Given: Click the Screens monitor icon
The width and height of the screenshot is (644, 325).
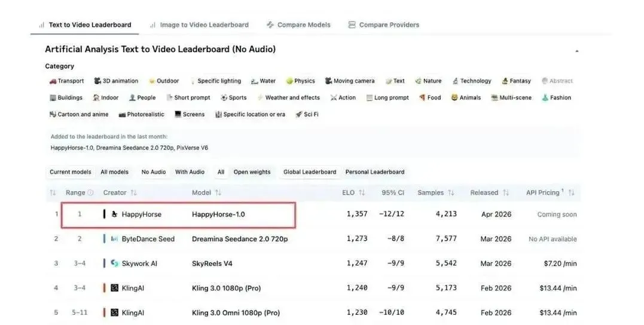Looking at the screenshot, I should coord(178,115).
